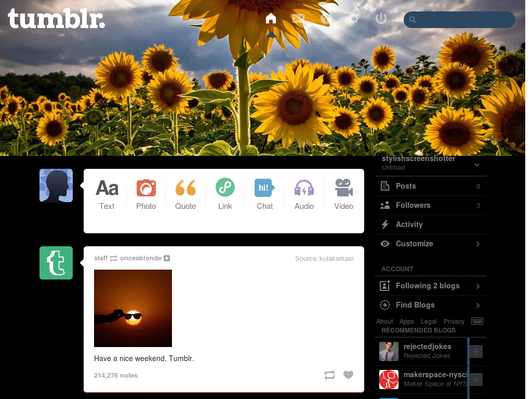Reblog the staff post
Image resolution: width=532 pixels, height=399 pixels.
(329, 375)
